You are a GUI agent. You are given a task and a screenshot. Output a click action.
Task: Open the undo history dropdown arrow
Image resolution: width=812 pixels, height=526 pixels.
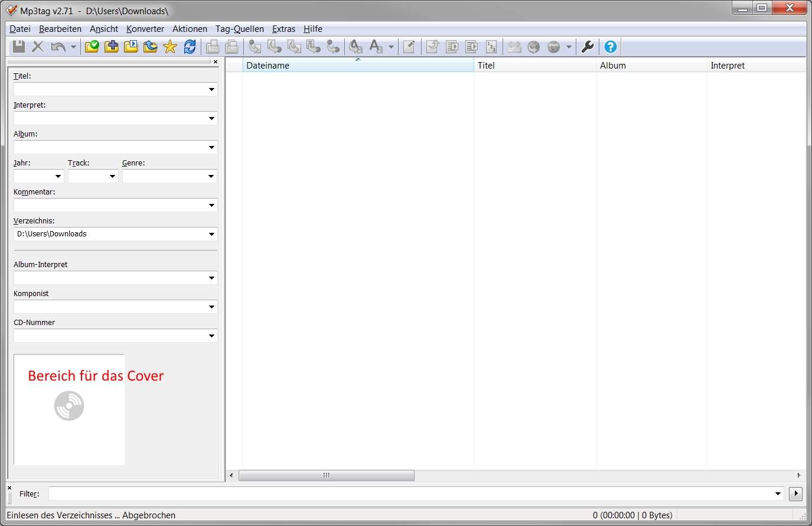tap(73, 47)
